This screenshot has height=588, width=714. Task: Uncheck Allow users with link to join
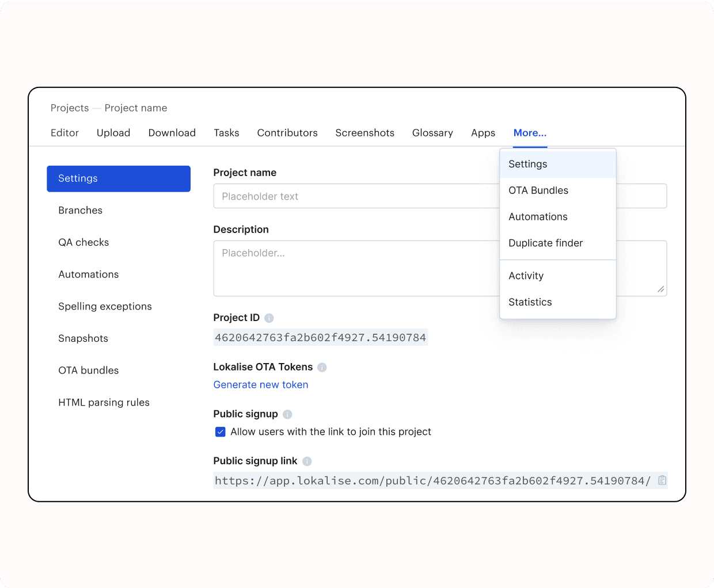coord(220,432)
